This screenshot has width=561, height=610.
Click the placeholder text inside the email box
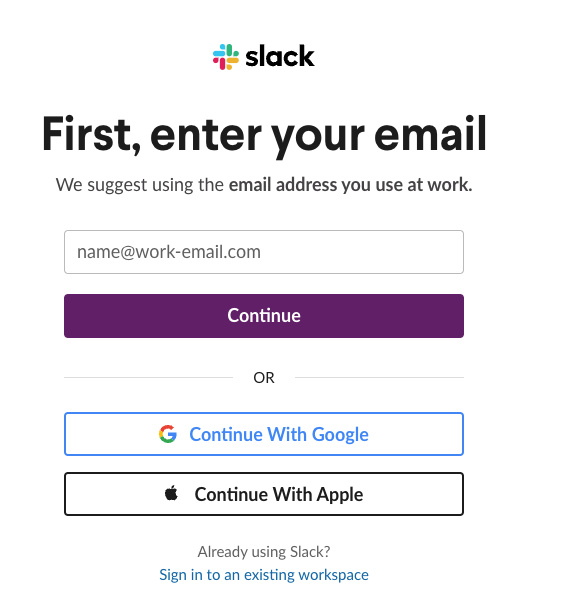pos(169,252)
